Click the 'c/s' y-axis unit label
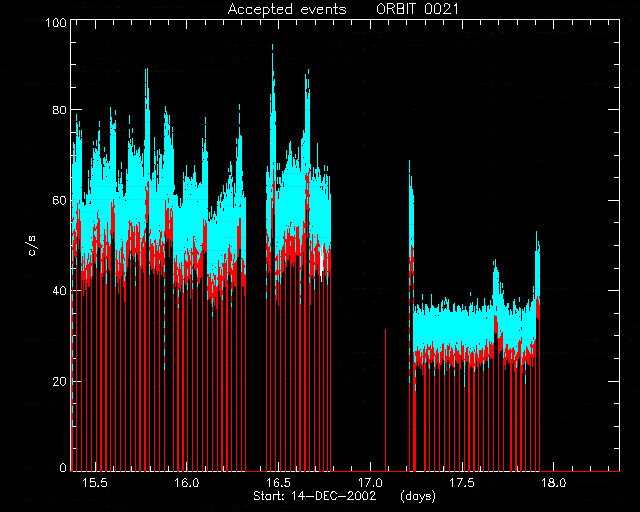Viewport: 640px width, 512px height. [x=32, y=246]
